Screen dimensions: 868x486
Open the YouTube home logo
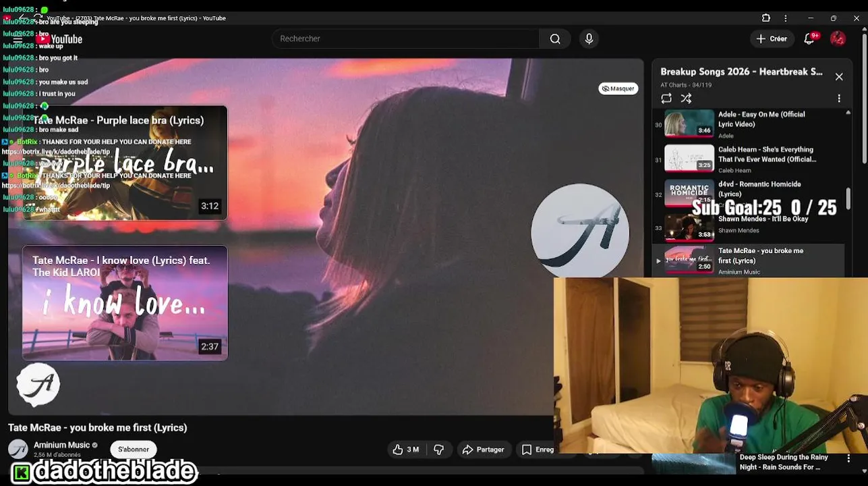(x=60, y=39)
